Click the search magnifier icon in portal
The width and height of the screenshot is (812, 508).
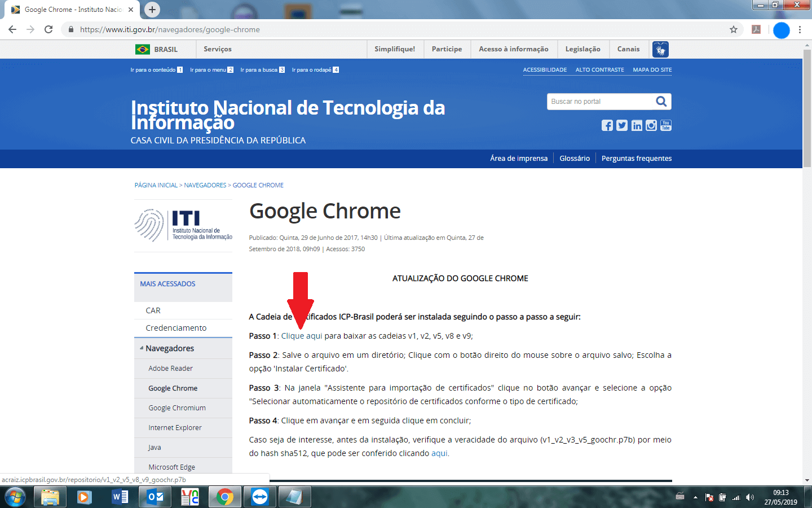tap(661, 102)
